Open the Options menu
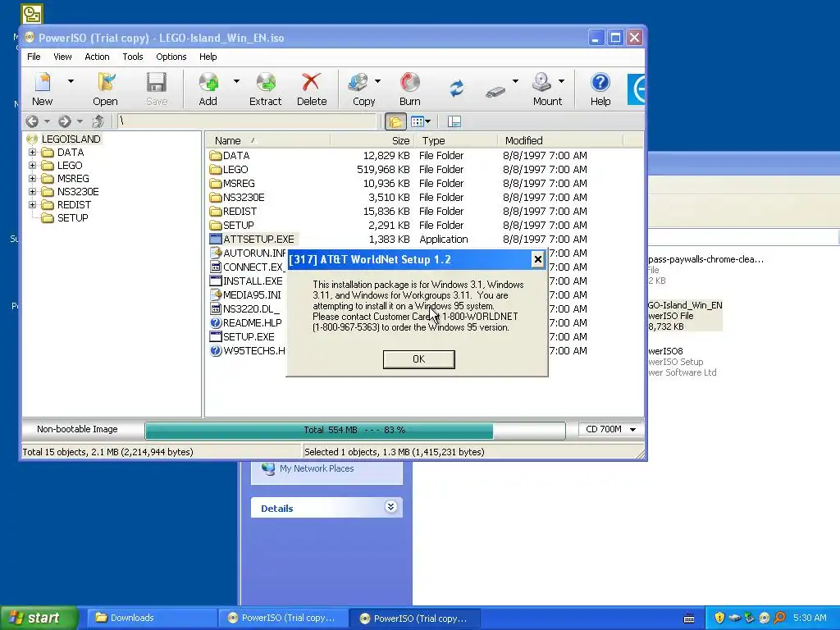840x630 pixels. tap(171, 57)
